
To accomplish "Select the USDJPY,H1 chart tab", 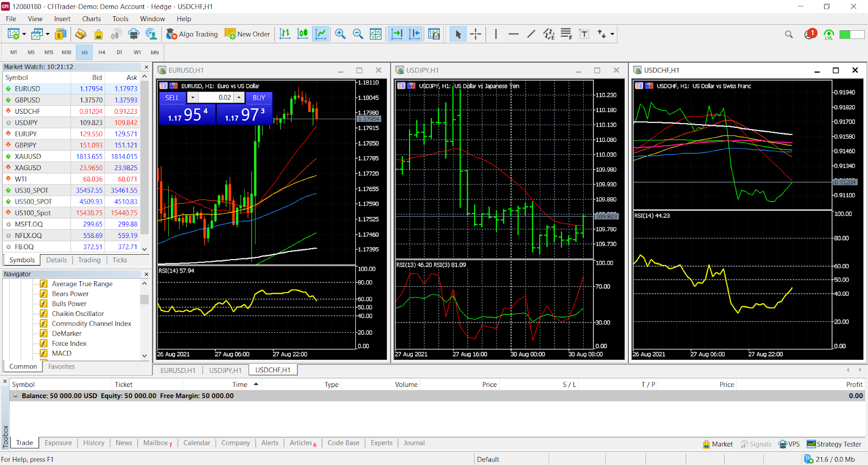I will [225, 370].
